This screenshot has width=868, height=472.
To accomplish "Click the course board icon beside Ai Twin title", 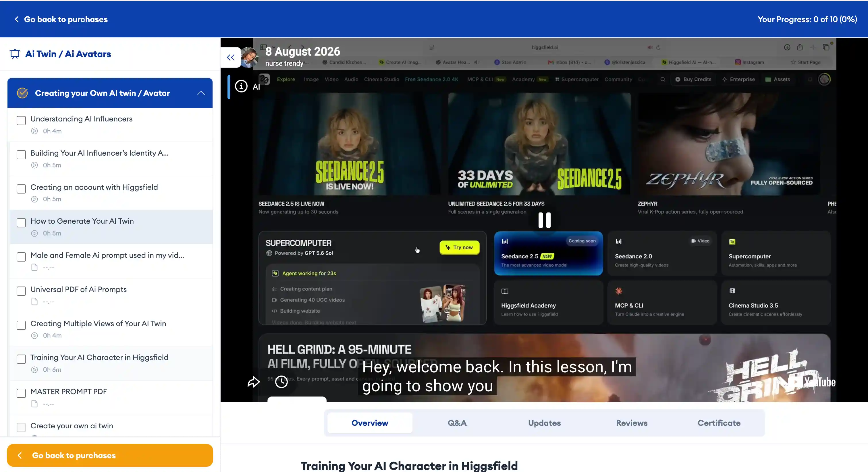I will (15, 54).
